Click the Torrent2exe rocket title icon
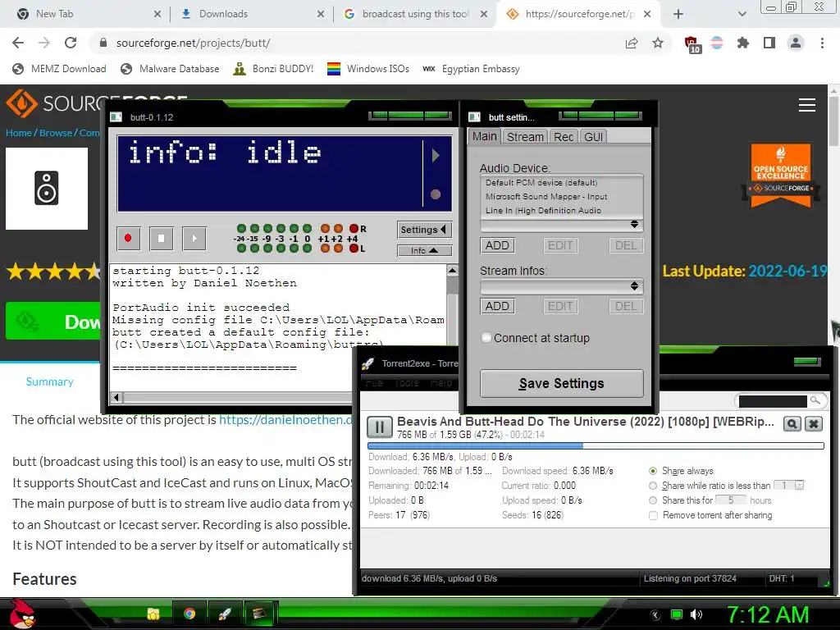This screenshot has height=630, width=840. 367,363
